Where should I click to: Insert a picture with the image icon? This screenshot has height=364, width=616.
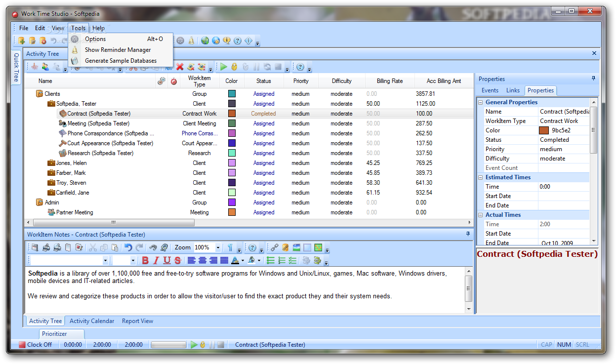[x=297, y=247]
